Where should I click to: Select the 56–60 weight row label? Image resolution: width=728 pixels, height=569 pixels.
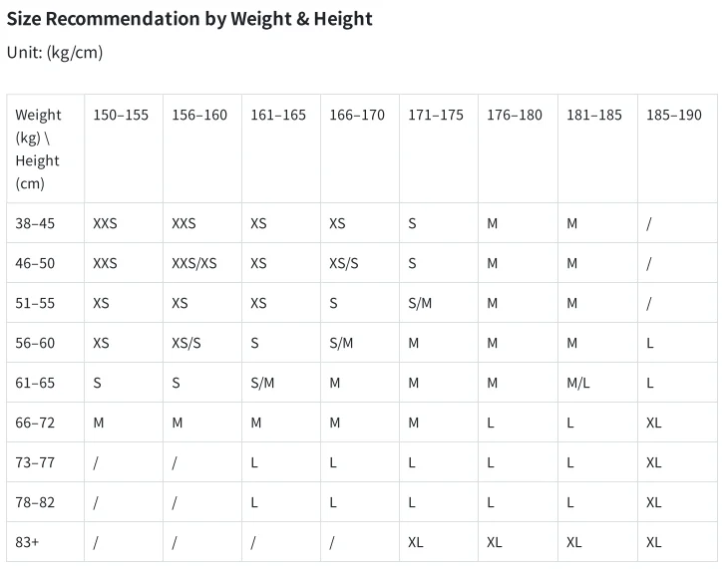point(35,343)
